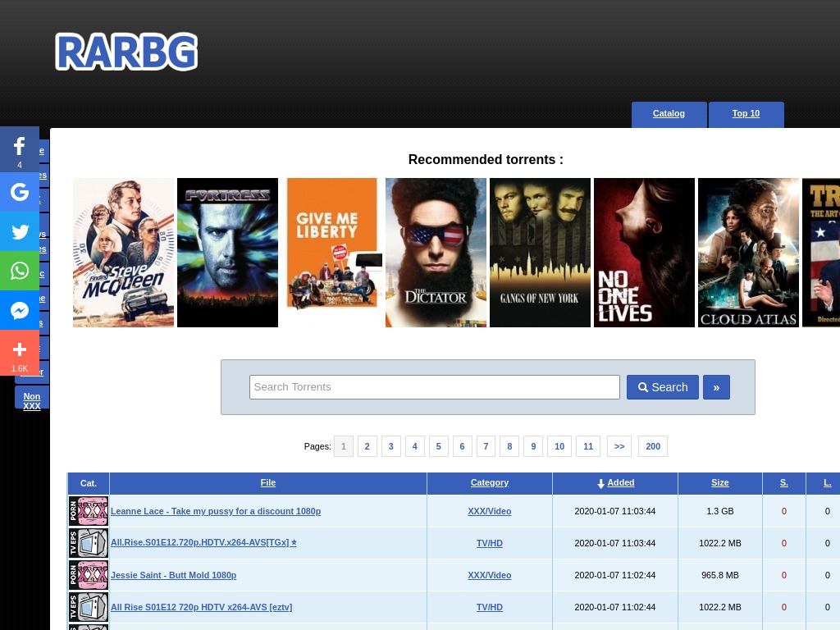The width and height of the screenshot is (840, 630).
Task: Share via Messenger sidebar icon
Action: coord(20,310)
